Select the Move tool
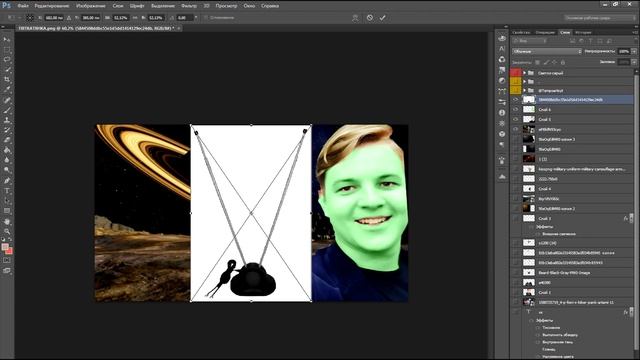Image resolution: width=640 pixels, height=360 pixels. click(x=7, y=40)
